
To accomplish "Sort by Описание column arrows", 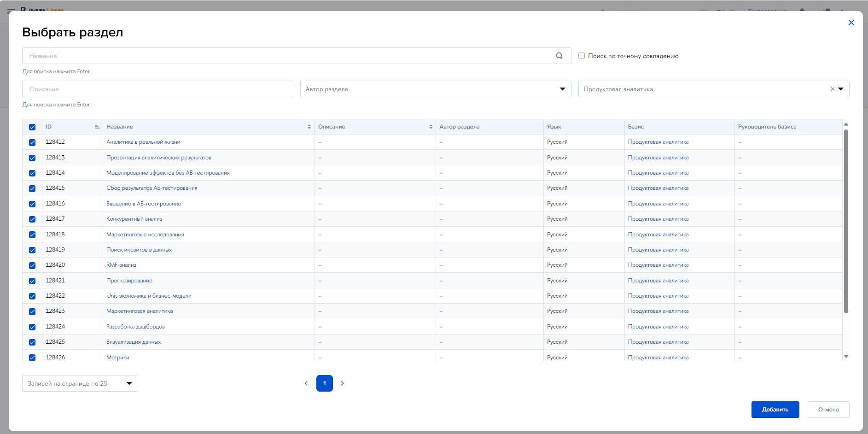I will [x=431, y=127].
